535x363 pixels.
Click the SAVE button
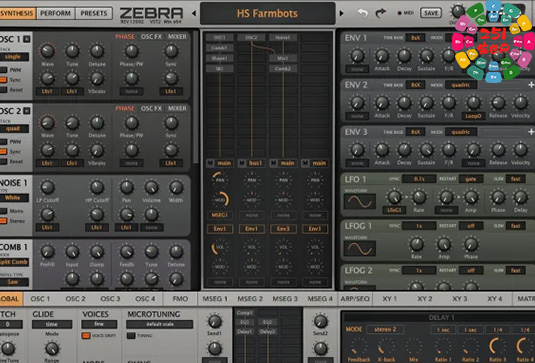[x=431, y=13]
